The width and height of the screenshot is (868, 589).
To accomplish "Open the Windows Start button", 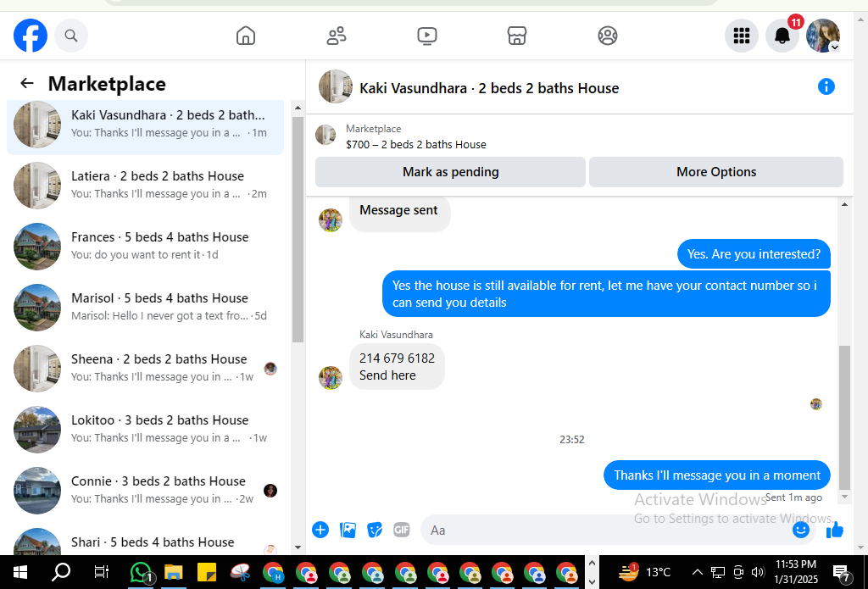I will click(x=20, y=572).
